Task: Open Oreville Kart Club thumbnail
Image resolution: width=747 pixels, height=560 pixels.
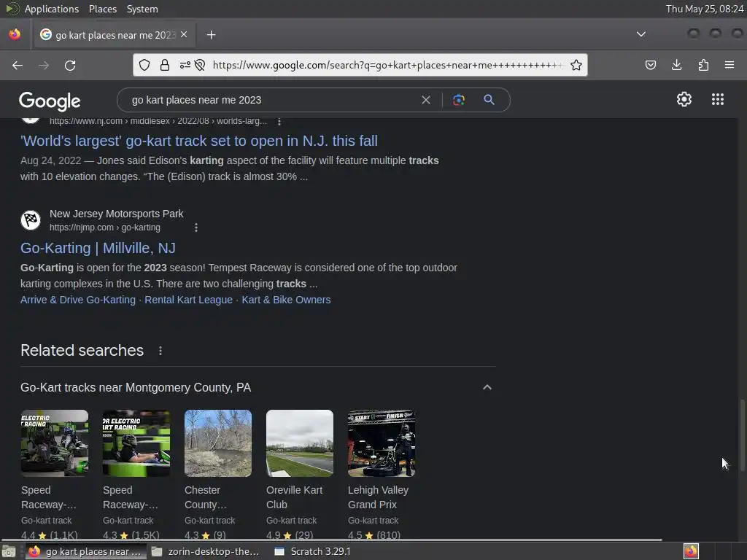Action: pos(300,443)
